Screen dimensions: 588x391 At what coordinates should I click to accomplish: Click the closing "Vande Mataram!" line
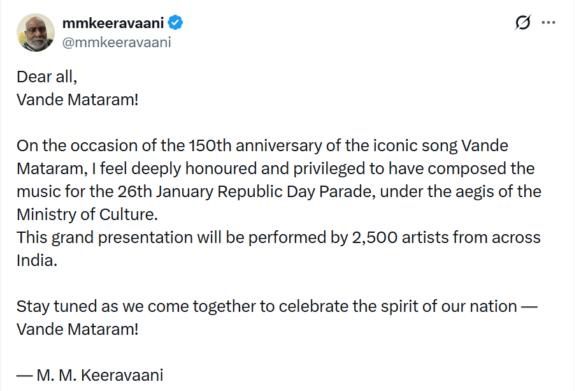point(77,330)
